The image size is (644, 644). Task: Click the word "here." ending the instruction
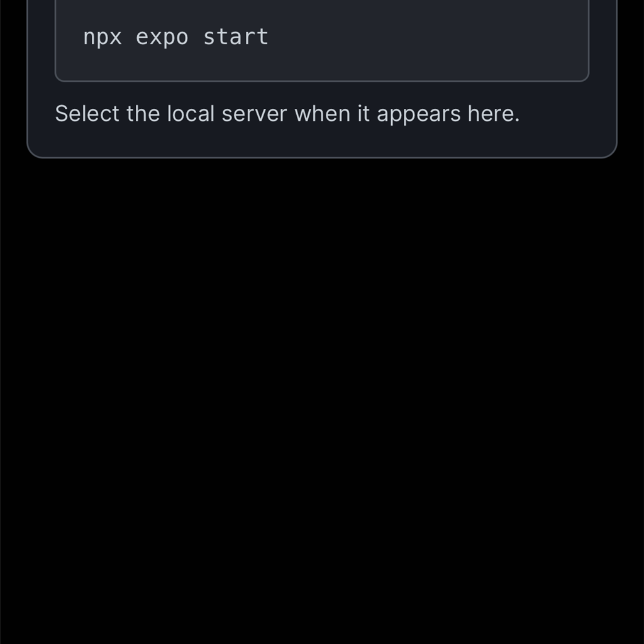[x=493, y=113]
